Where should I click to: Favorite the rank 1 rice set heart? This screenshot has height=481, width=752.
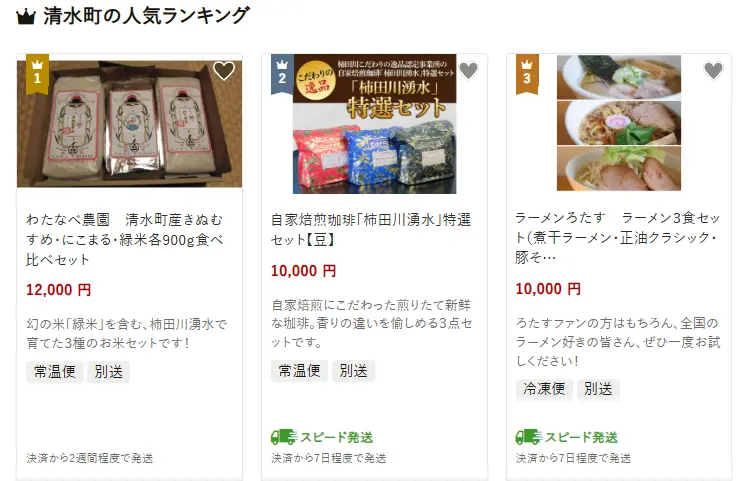223,71
